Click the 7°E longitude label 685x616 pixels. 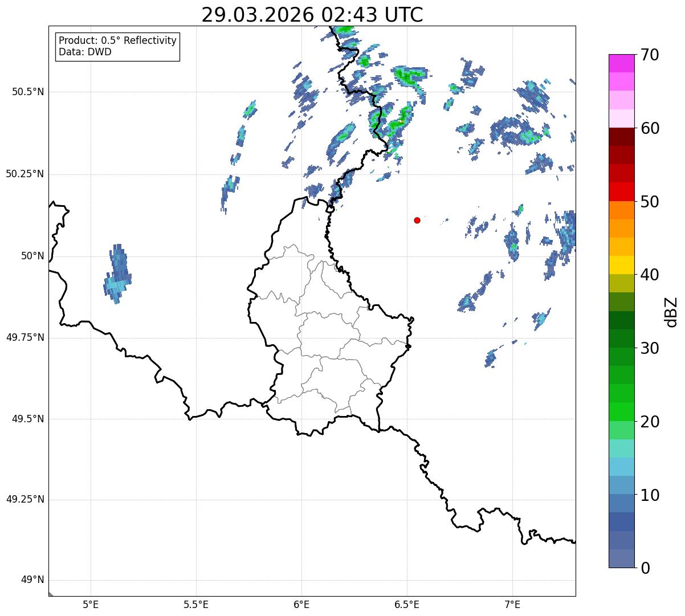[512, 604]
